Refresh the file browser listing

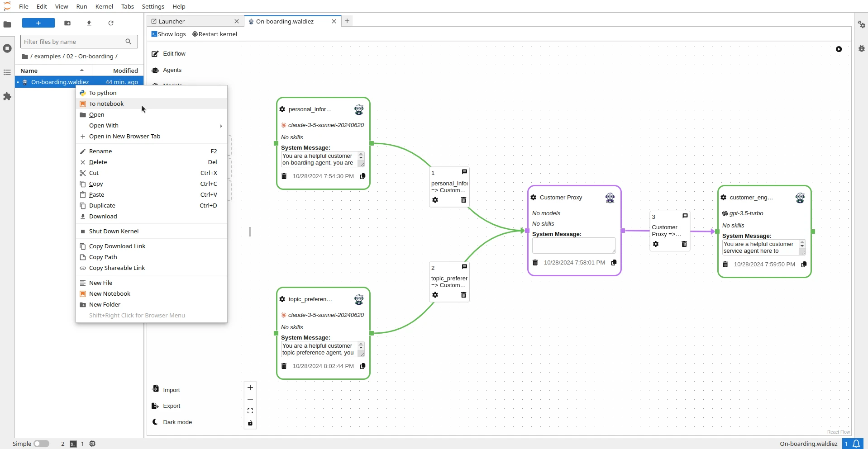(x=111, y=23)
